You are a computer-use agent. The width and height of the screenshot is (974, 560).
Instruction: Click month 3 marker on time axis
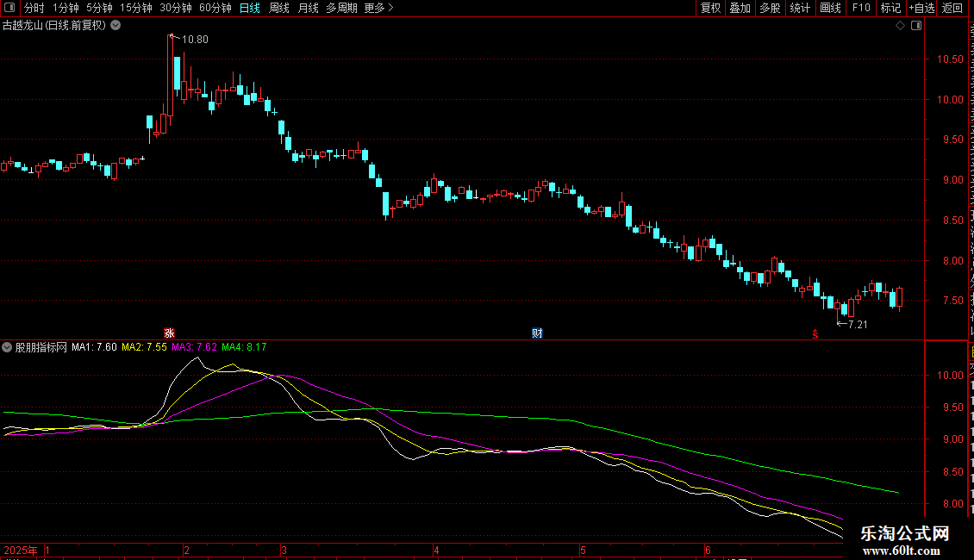coord(284,550)
